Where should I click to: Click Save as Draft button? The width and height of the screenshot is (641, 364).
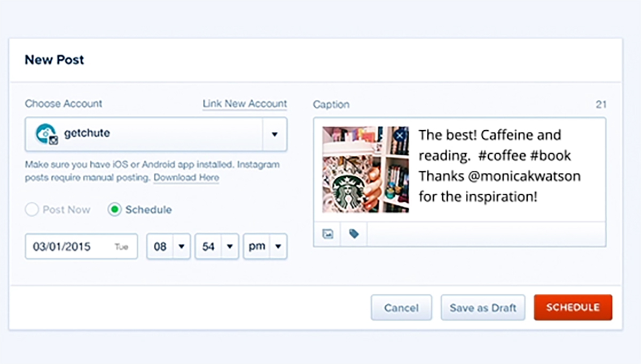click(x=483, y=308)
